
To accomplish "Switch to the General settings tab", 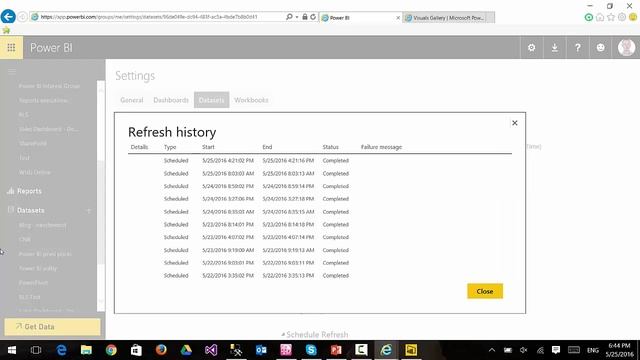I will point(131,100).
